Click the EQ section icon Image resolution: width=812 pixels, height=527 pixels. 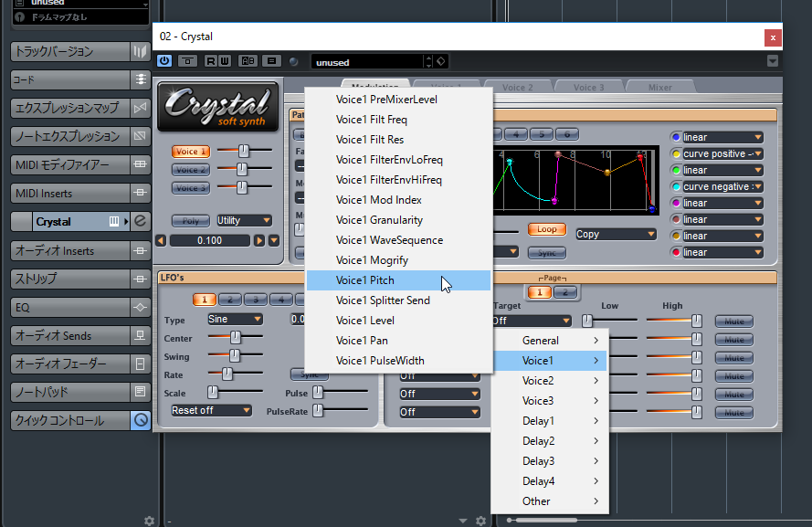[140, 308]
